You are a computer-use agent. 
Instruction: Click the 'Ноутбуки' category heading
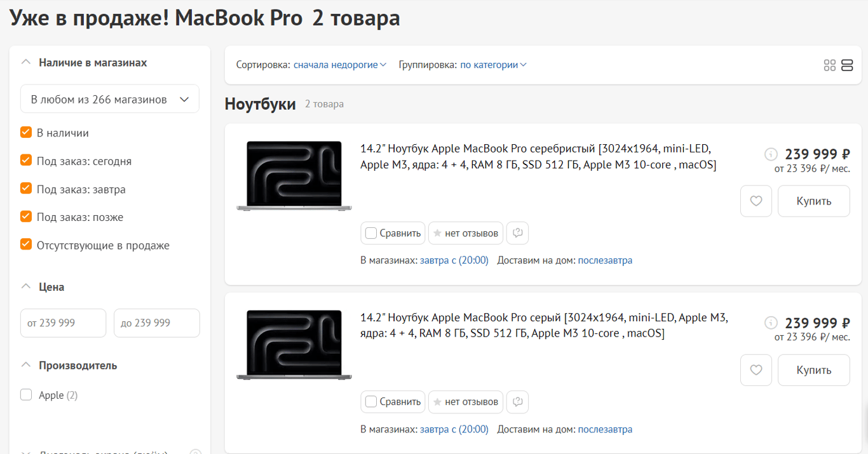261,104
